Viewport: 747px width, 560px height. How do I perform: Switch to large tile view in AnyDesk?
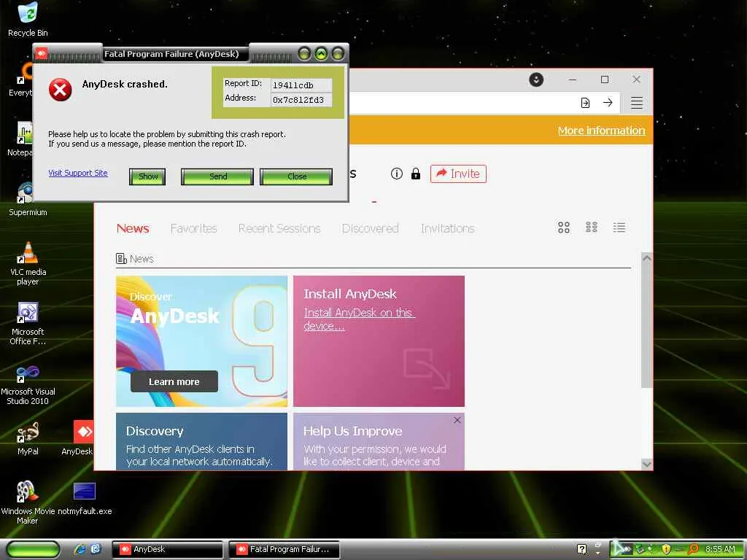pos(564,227)
